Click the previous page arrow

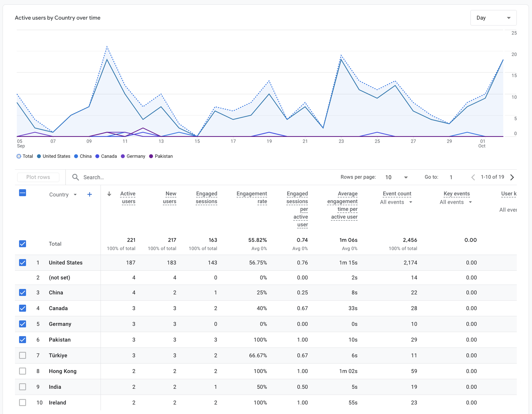click(x=473, y=177)
